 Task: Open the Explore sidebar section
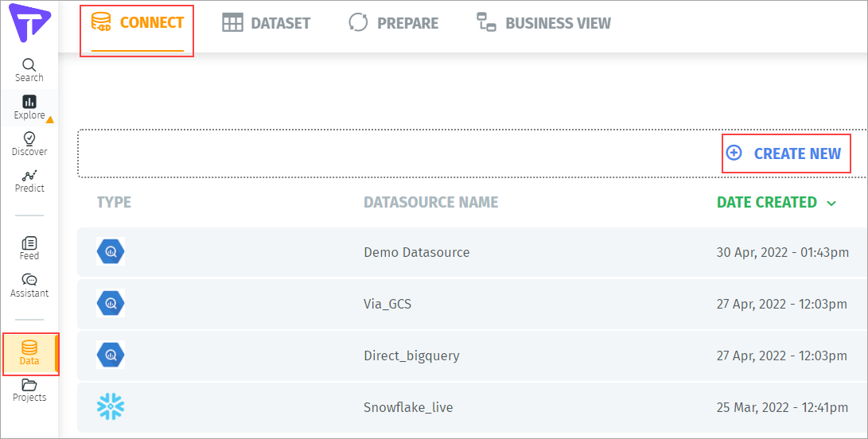coord(29,107)
